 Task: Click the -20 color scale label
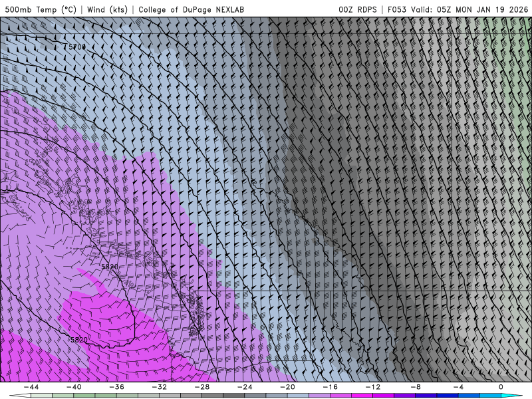[288, 387]
